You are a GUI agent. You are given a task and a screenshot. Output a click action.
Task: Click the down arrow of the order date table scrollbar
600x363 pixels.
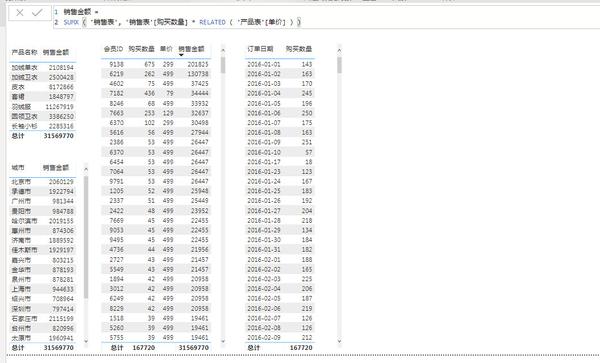[339, 341]
